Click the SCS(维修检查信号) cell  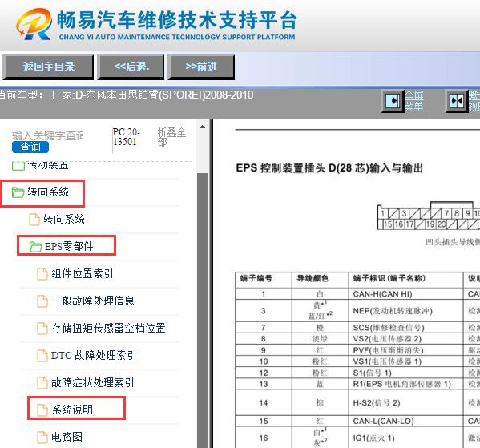[405, 327]
